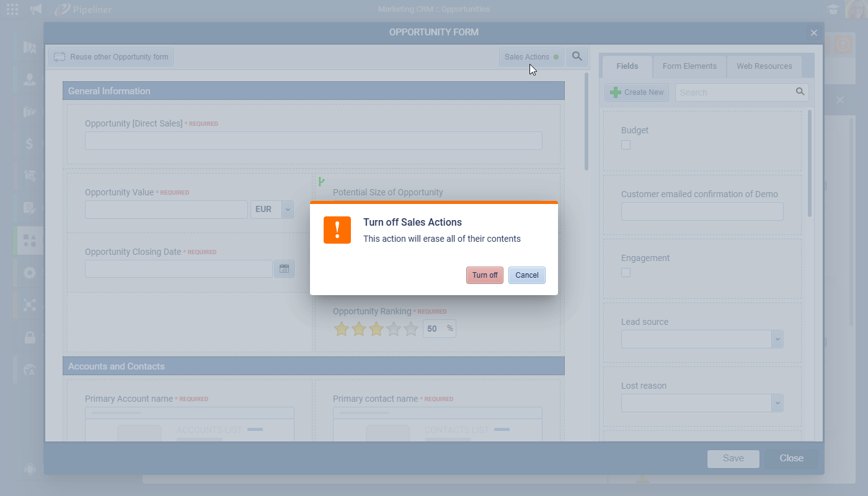Open the app launcher grid icon
Screen dimensions: 868x496
click(12, 9)
